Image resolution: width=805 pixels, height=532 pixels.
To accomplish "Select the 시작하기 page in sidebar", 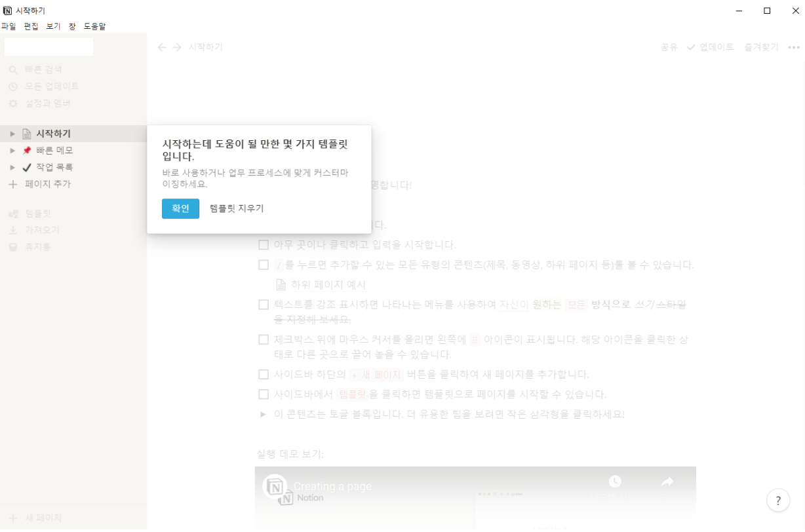I will pos(73,134).
